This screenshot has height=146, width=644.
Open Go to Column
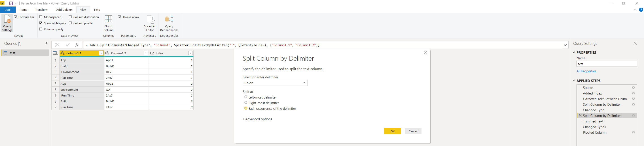click(108, 23)
